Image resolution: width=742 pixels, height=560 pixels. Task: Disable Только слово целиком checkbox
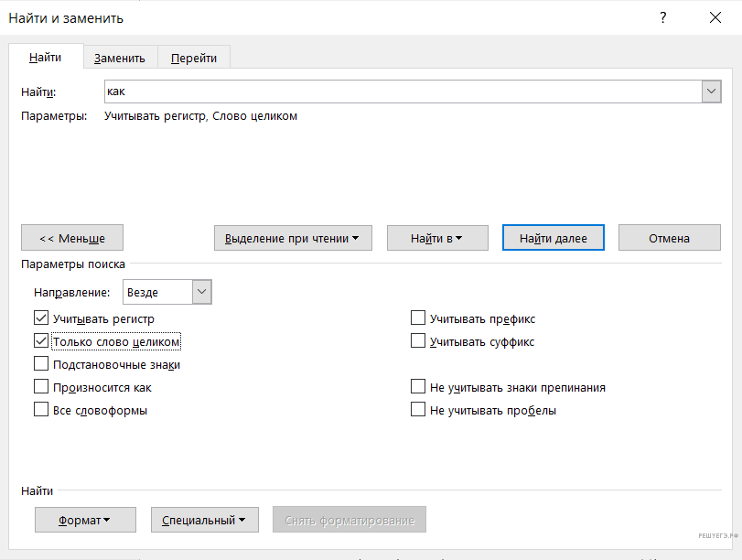pos(41,341)
